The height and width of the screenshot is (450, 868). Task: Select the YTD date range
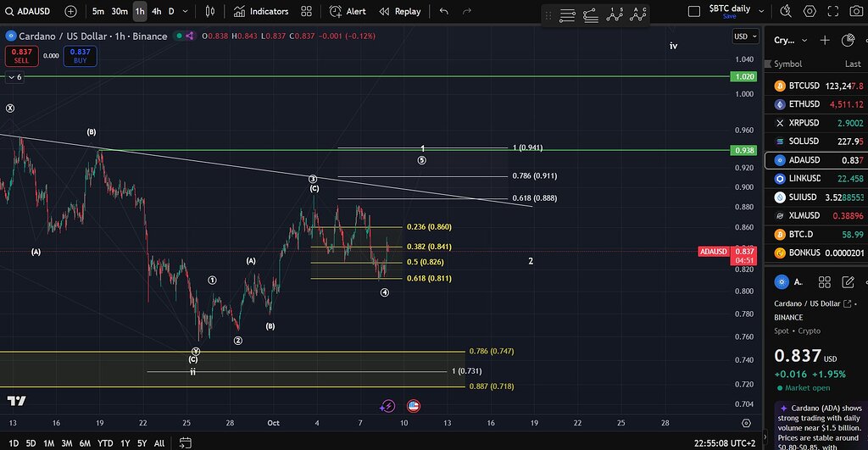click(x=105, y=442)
